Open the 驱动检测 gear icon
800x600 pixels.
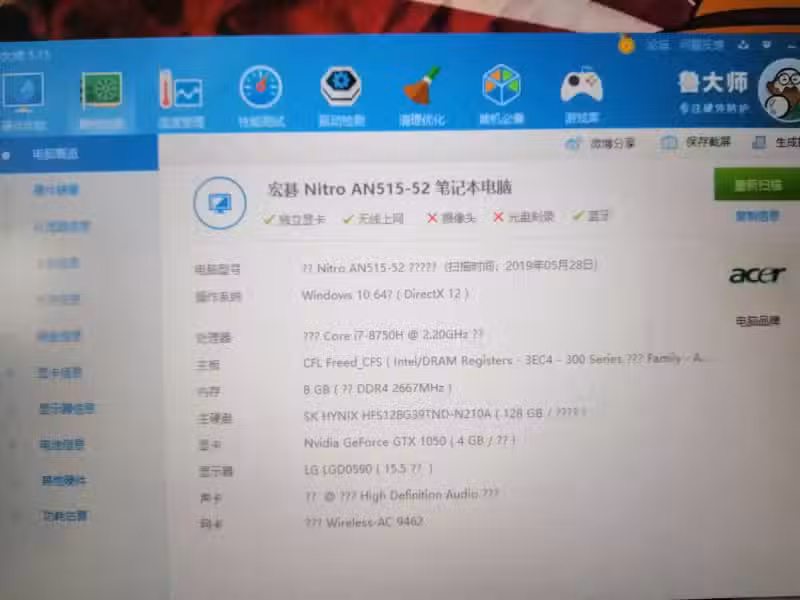(341, 86)
